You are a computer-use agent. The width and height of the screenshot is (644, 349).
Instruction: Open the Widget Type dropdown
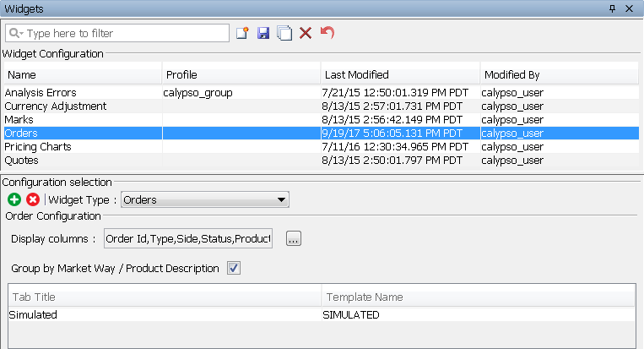205,199
